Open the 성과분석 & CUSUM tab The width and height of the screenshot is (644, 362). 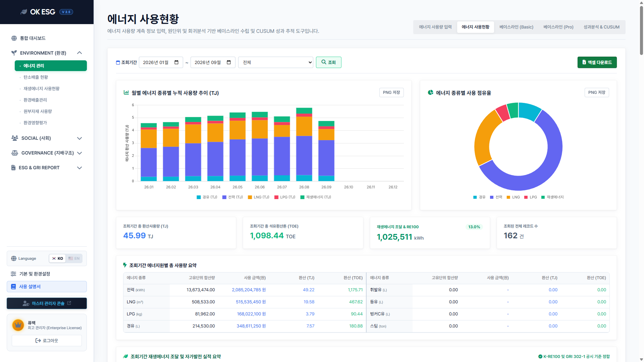point(601,27)
